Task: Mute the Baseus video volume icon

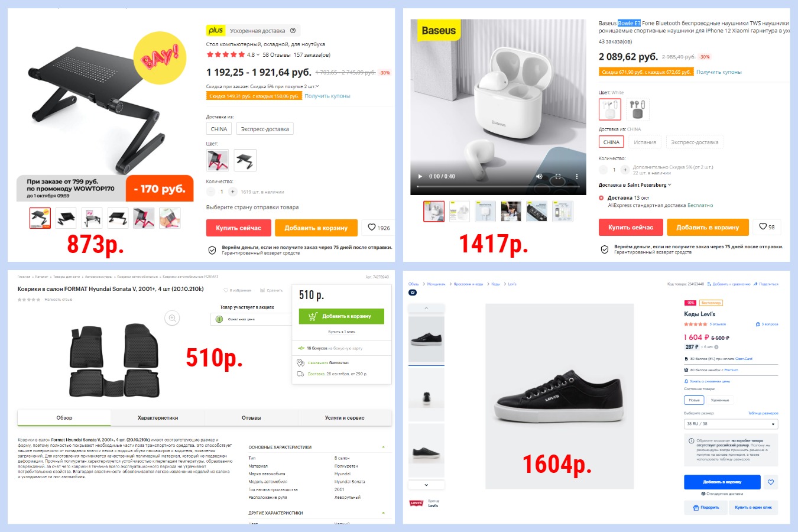Action: (539, 176)
